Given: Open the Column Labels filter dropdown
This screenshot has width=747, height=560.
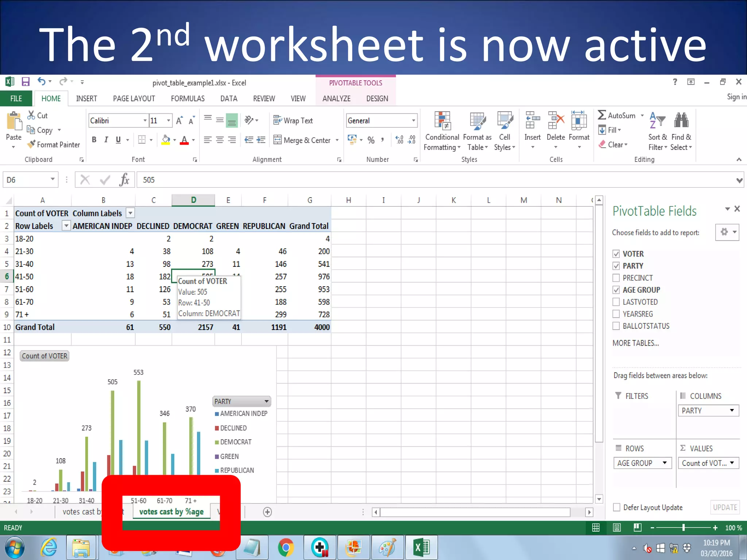Looking at the screenshot, I should coord(130,213).
